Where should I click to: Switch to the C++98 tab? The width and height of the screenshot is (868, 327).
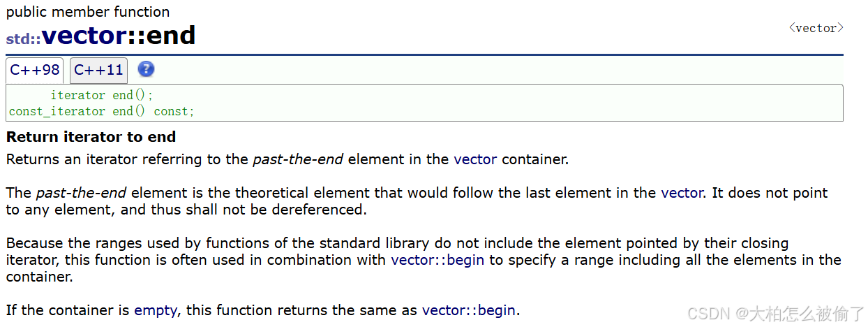tap(35, 70)
